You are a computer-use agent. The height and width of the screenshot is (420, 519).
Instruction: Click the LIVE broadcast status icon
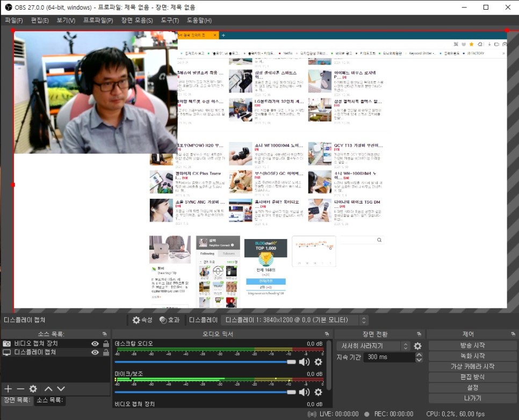[312, 414]
